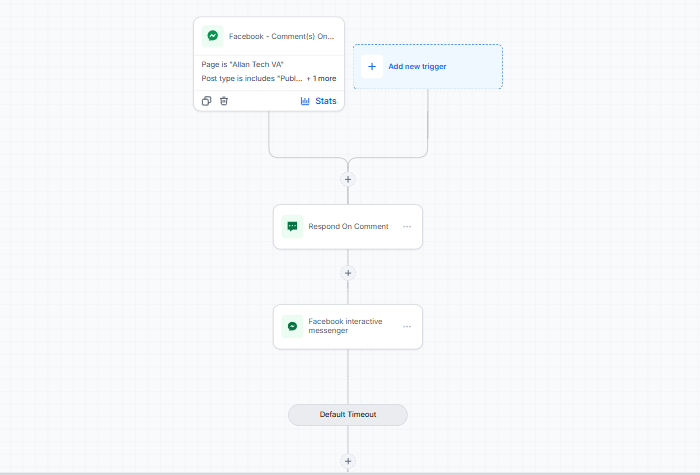Expand the "+ 1 more" filters link

321,78
